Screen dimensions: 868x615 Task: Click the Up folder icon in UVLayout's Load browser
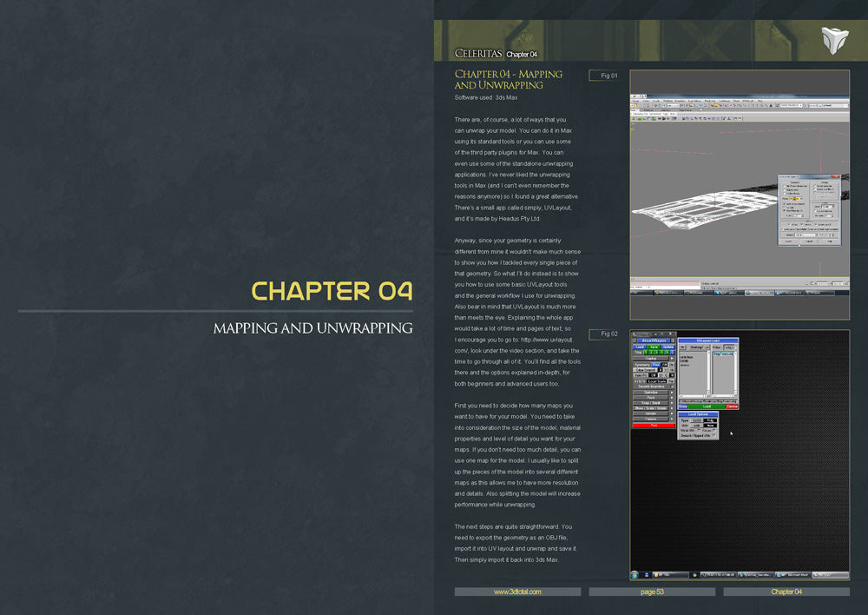click(x=682, y=347)
